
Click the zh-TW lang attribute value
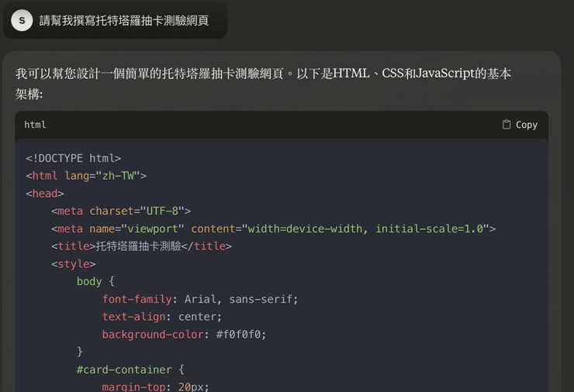tap(118, 176)
